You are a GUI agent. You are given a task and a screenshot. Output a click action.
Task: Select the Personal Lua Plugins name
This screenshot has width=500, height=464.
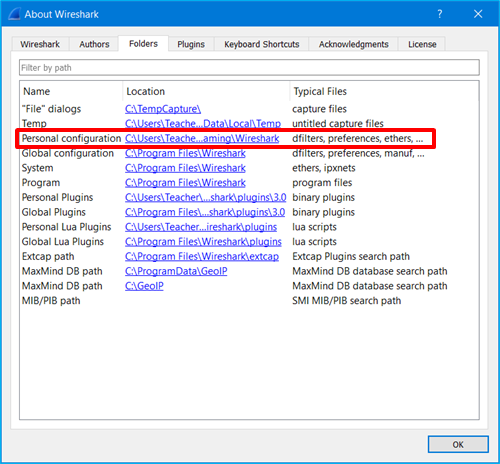[x=66, y=227]
